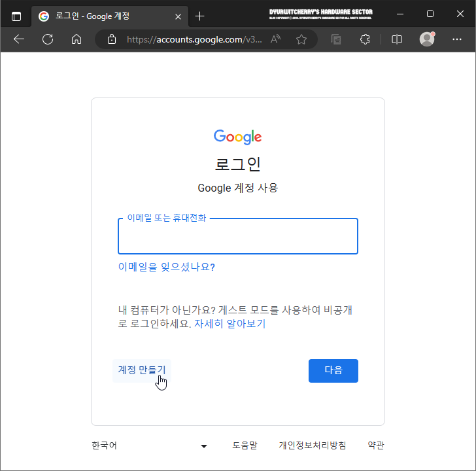Reload the page with refresh icon
Viewport: 476px width, 471px height.
click(x=48, y=39)
